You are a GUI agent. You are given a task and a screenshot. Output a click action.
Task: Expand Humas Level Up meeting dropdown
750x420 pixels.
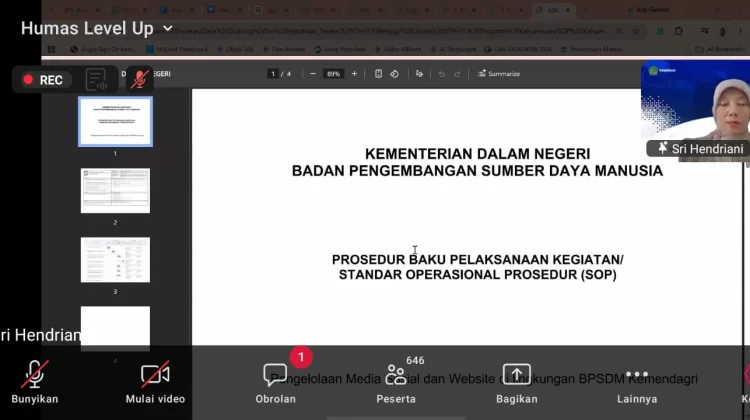[x=168, y=29]
